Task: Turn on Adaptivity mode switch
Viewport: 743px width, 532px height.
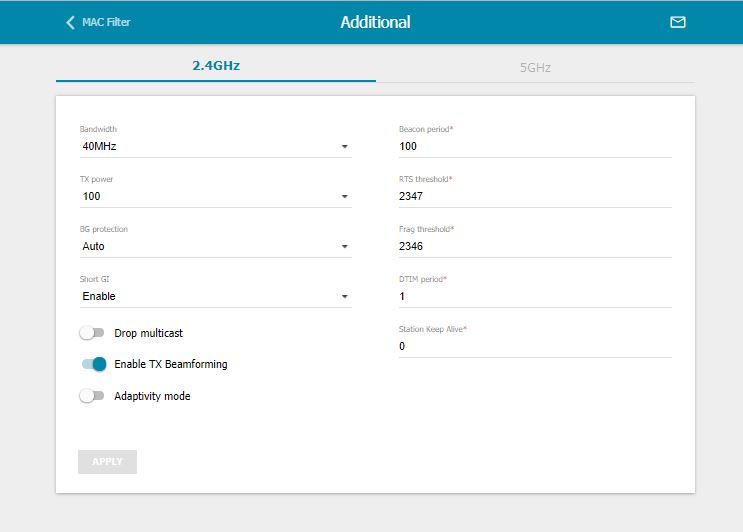Action: tap(92, 396)
